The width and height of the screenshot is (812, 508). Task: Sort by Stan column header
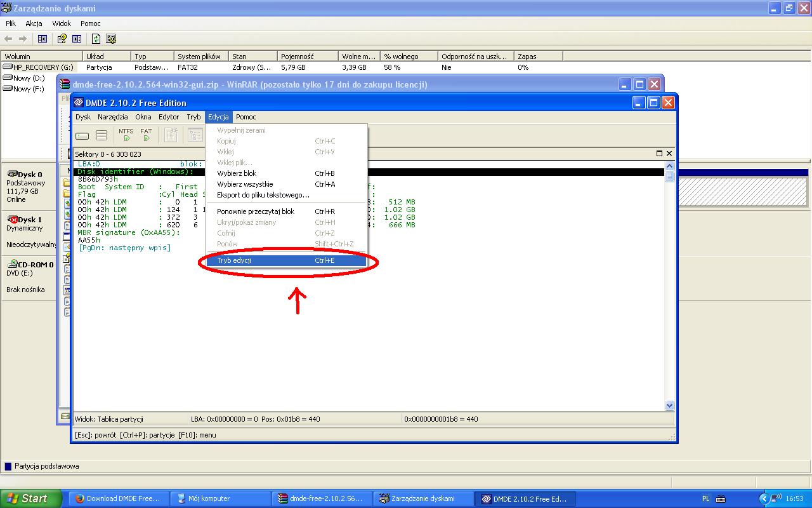click(252, 56)
